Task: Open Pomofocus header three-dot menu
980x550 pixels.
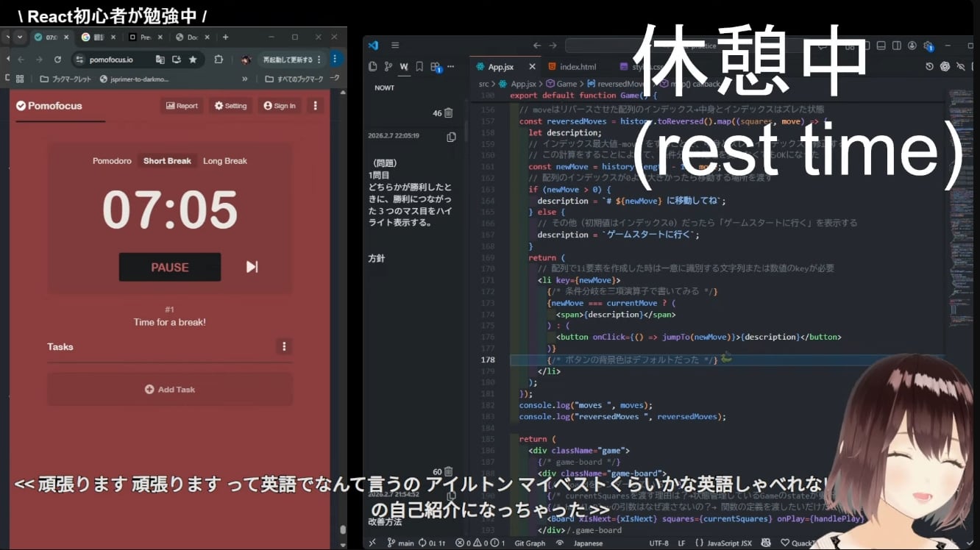Action: 315,106
